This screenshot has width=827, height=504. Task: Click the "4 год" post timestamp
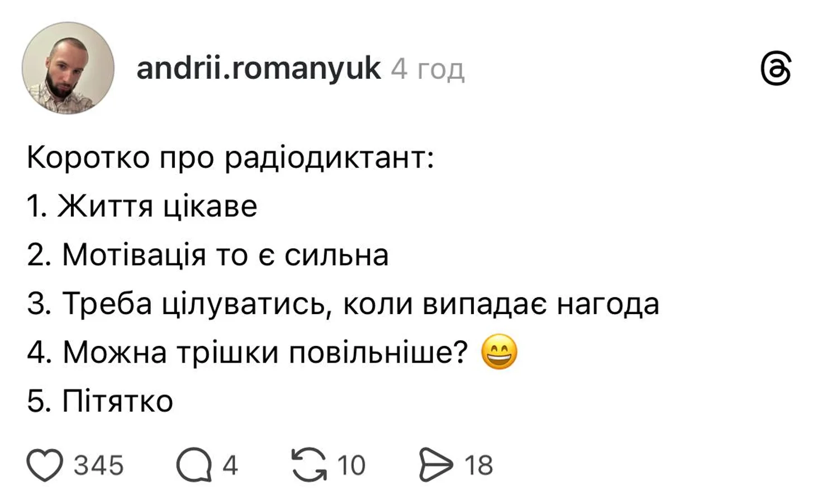[x=427, y=70]
